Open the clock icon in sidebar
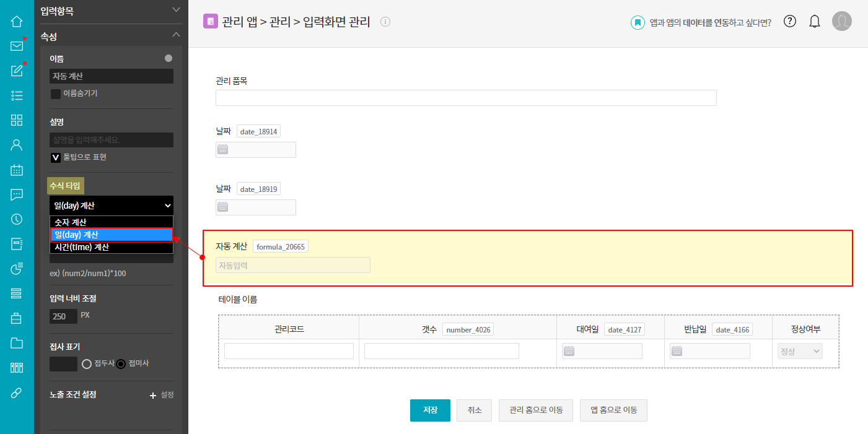The width and height of the screenshot is (868, 434). [17, 219]
